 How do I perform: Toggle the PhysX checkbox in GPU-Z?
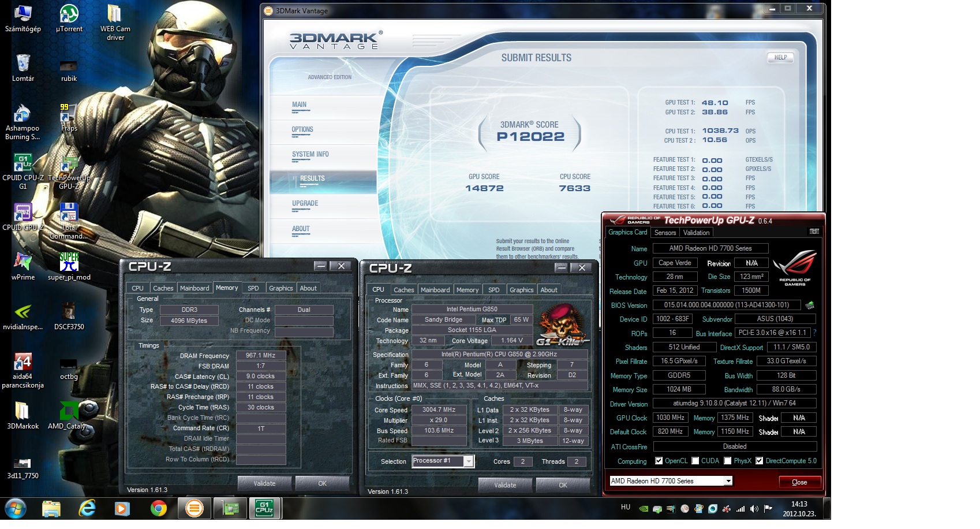(728, 461)
